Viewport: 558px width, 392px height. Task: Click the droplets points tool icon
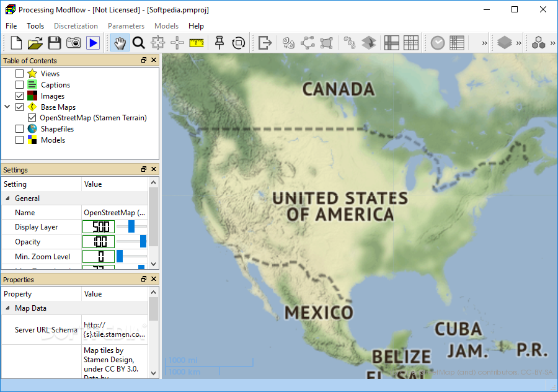(288, 43)
